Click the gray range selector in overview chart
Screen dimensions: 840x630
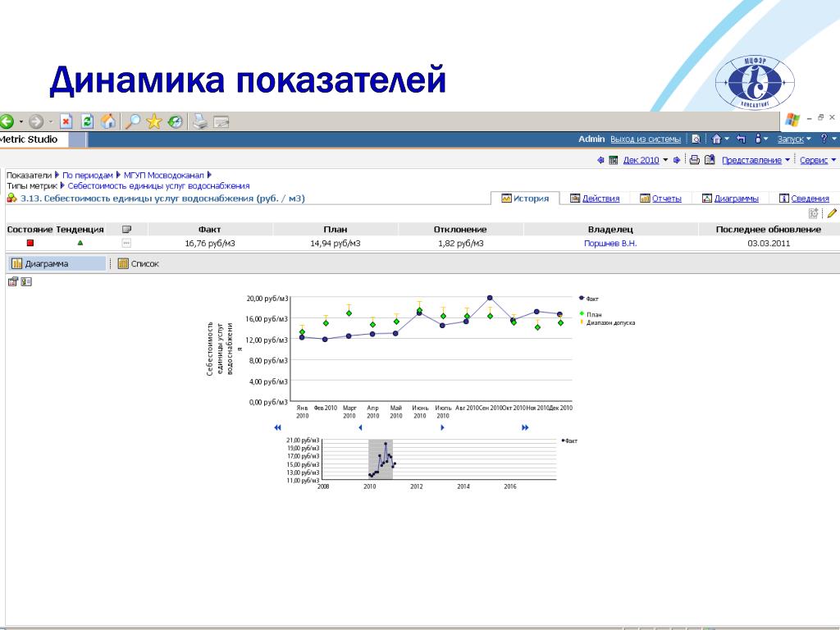pos(381,459)
